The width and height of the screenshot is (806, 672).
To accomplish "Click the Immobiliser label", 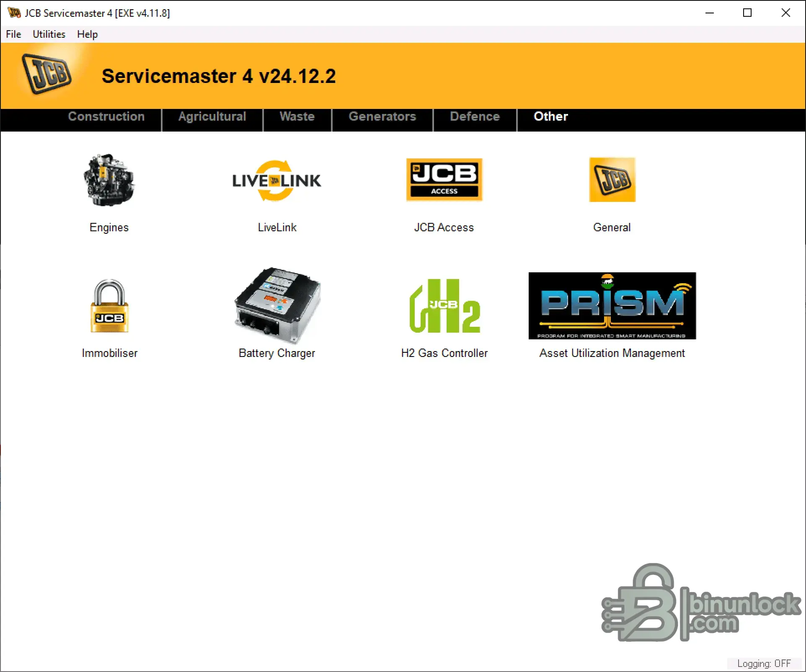I will [110, 353].
